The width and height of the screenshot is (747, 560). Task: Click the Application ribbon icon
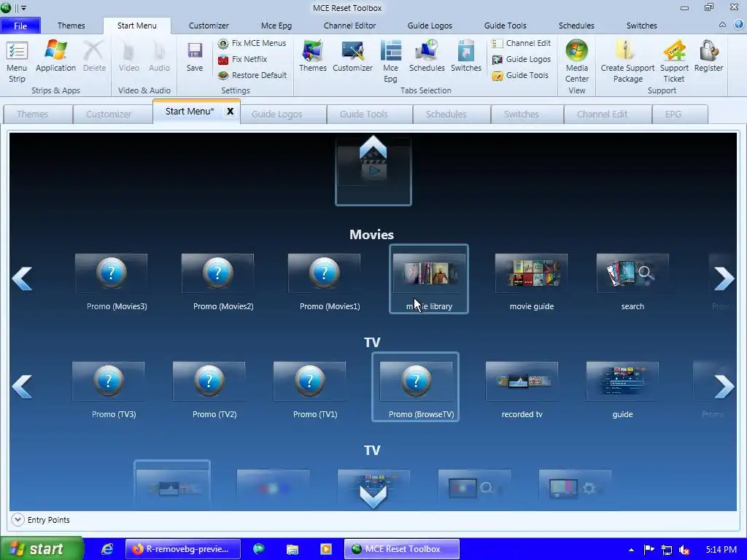[x=55, y=56]
